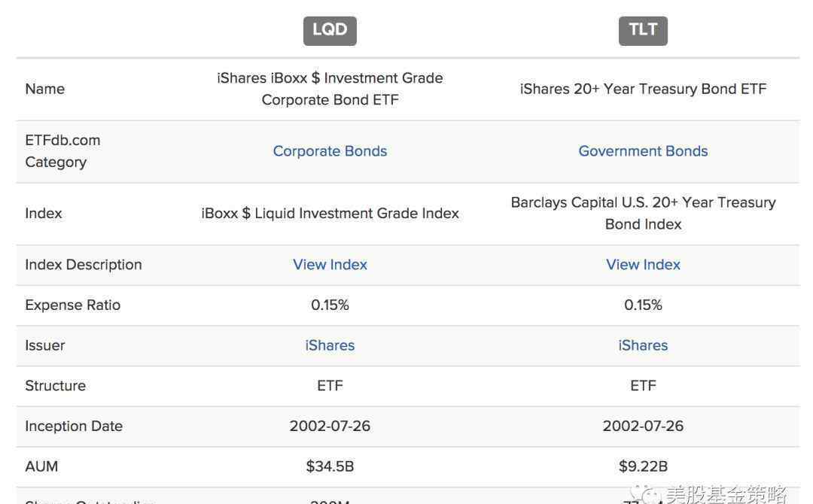The image size is (813, 504).
Task: Click the Structure row label
Action: 56,386
